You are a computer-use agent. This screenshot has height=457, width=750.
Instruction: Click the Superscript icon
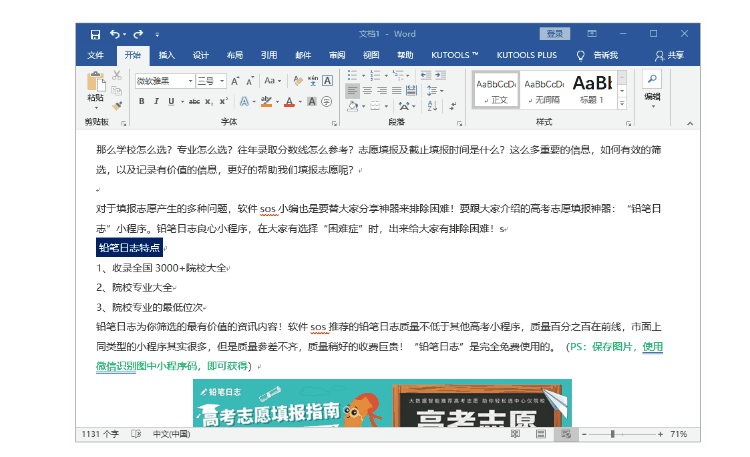[223, 101]
